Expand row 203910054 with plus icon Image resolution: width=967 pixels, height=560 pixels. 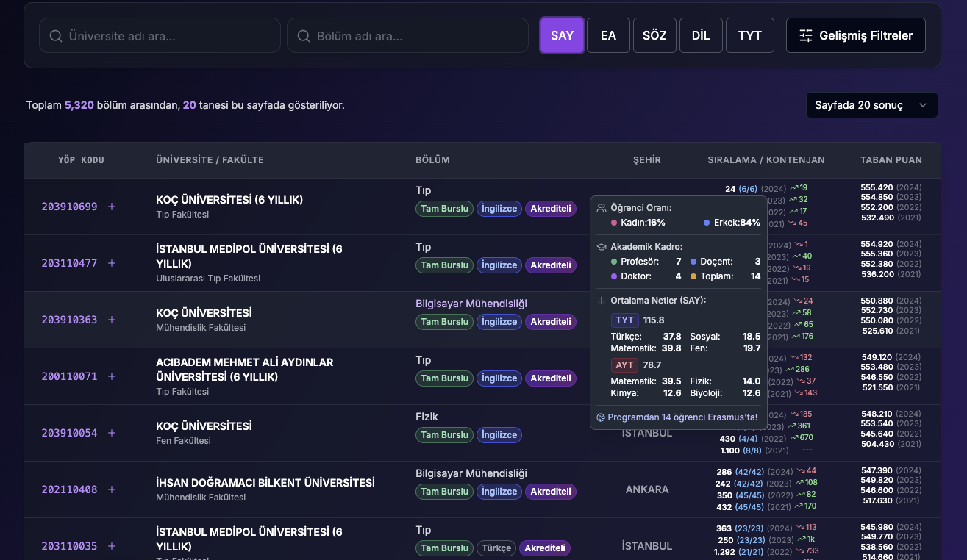coord(112,433)
